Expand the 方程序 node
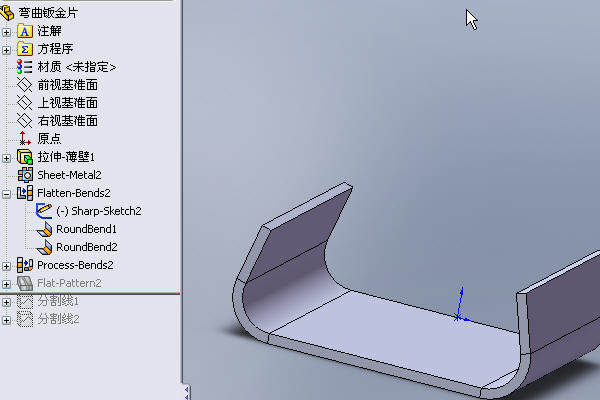This screenshot has height=400, width=600. tap(6, 50)
